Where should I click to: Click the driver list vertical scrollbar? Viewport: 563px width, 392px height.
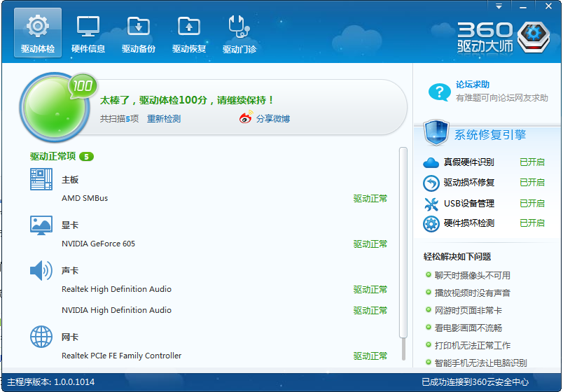pyautogui.click(x=403, y=252)
